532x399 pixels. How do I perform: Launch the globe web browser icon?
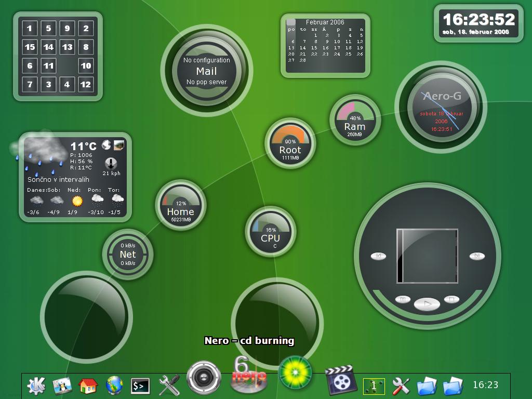[x=114, y=386]
